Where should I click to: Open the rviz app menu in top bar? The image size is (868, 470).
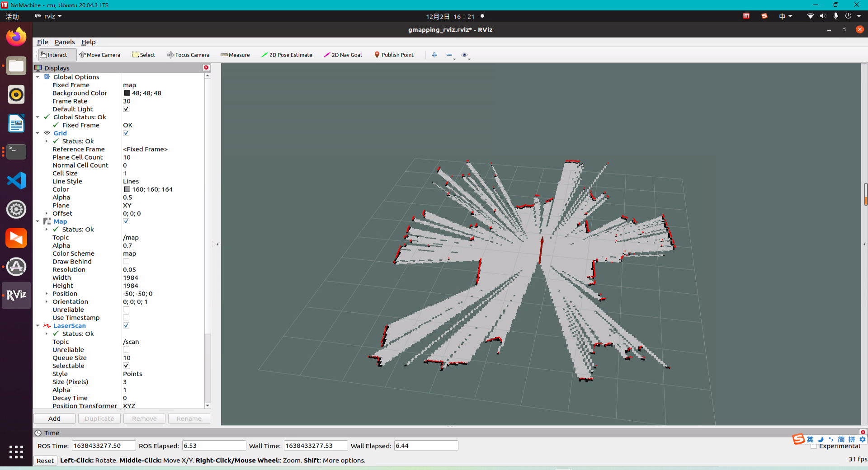(x=48, y=16)
